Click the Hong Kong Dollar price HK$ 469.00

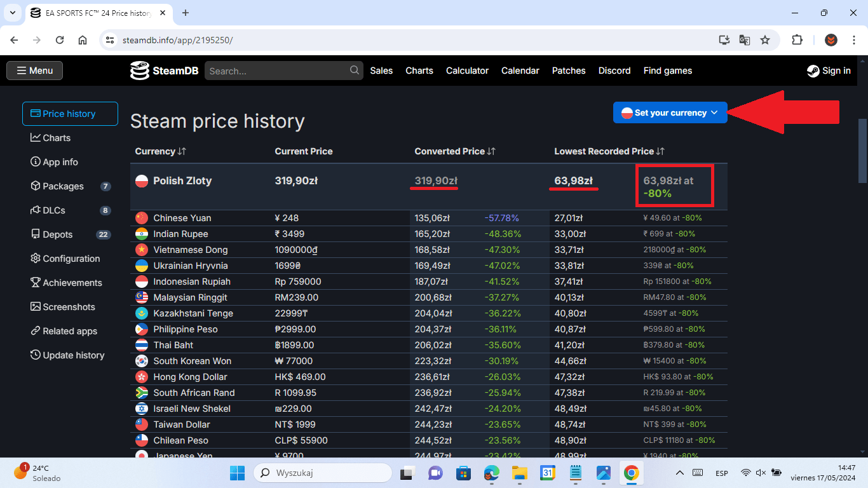(x=300, y=377)
